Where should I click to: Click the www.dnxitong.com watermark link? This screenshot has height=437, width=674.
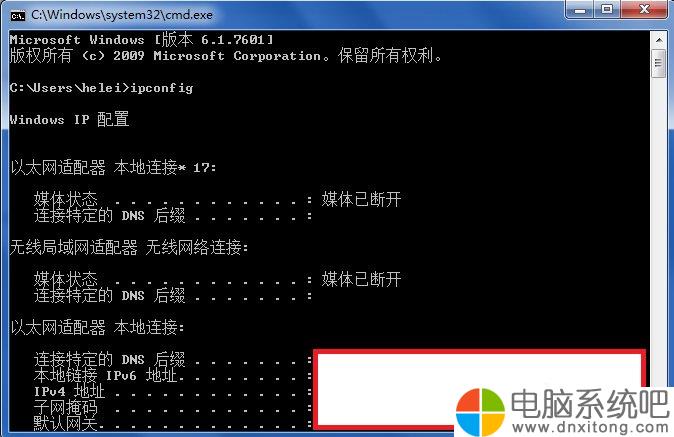pos(590,428)
